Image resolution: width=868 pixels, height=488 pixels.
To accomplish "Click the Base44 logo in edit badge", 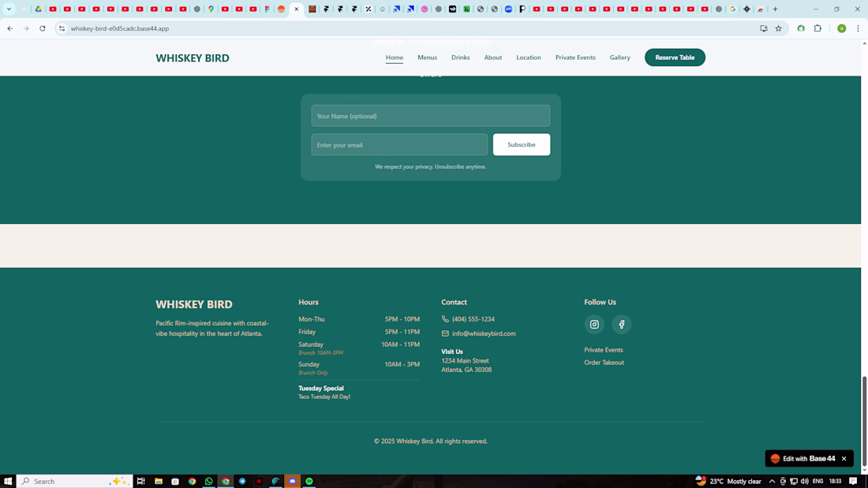I will point(775,459).
